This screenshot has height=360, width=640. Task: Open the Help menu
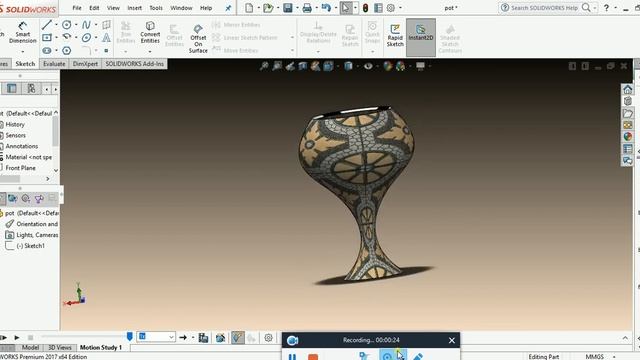206,8
